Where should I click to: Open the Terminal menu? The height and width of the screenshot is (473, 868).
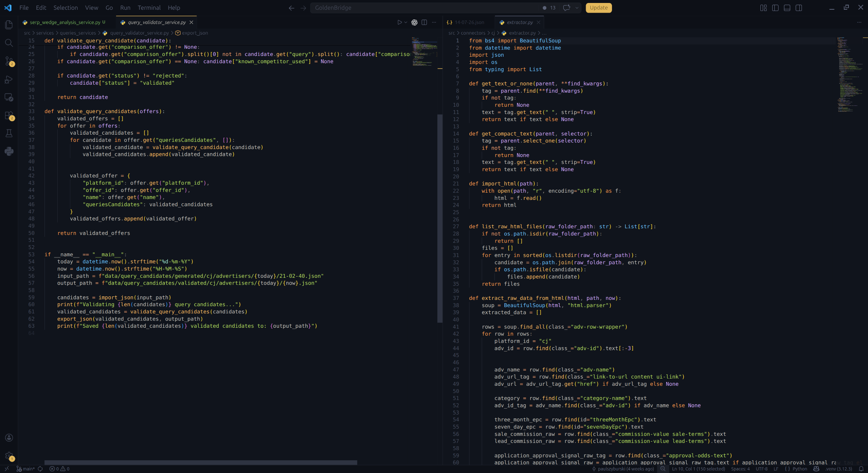[x=149, y=8]
